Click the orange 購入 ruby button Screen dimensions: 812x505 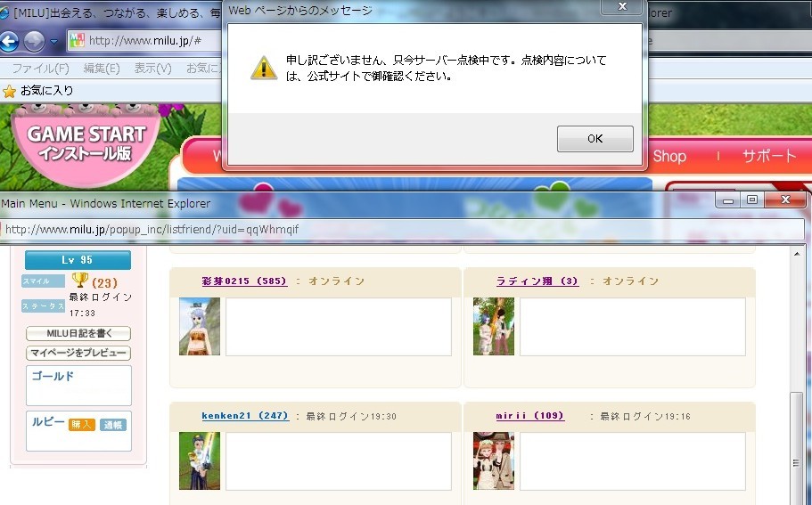(82, 425)
